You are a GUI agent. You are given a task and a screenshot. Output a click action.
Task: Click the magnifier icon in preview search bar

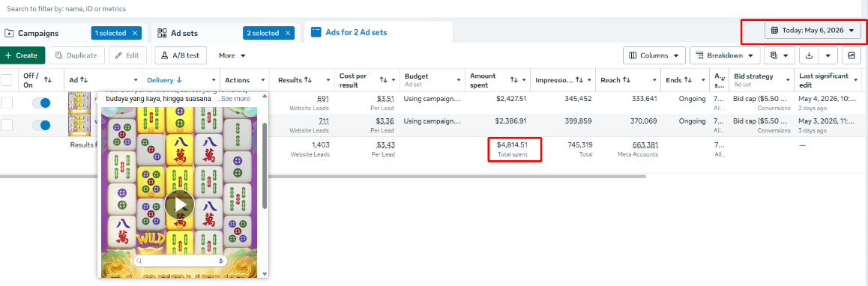(x=139, y=261)
